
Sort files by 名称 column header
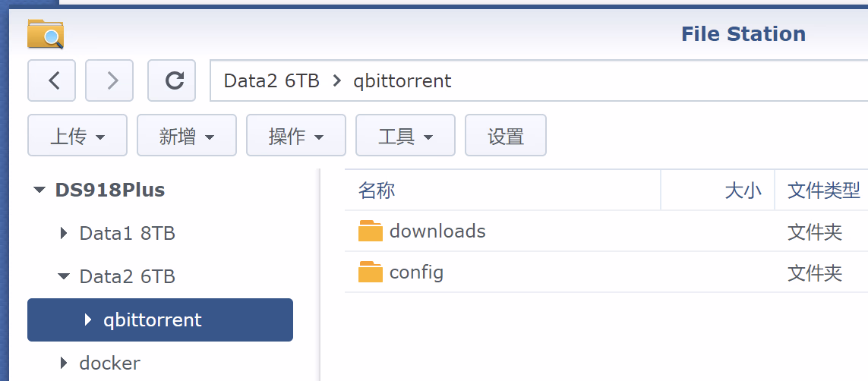point(377,190)
